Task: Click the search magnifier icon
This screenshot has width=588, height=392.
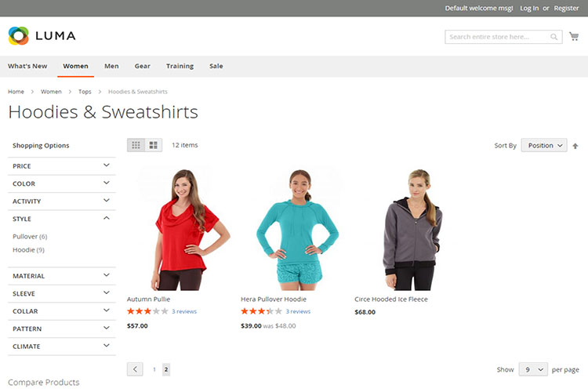Action: click(554, 37)
